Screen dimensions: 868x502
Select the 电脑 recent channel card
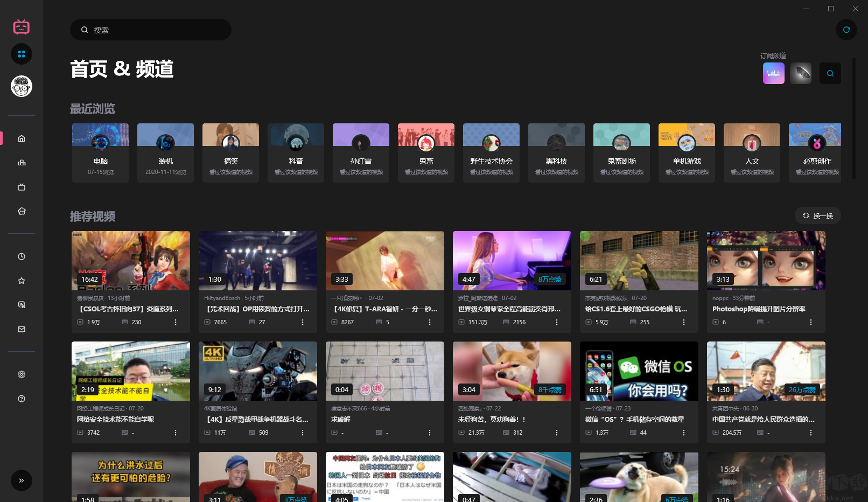pyautogui.click(x=101, y=153)
